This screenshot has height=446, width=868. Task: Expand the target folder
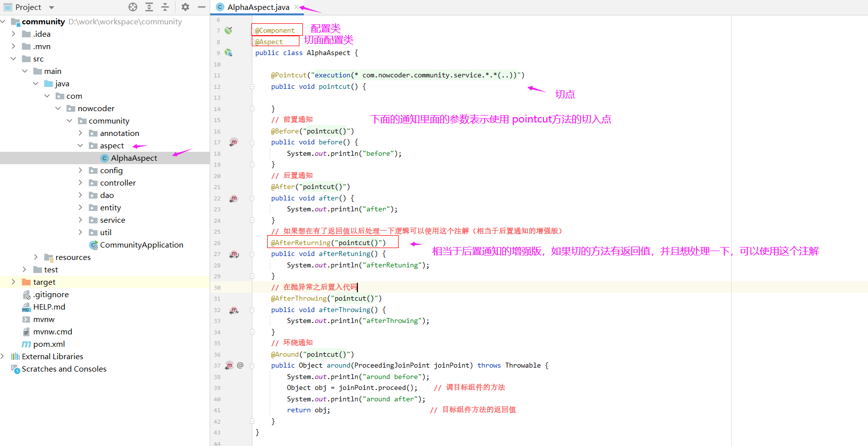pyautogui.click(x=13, y=282)
